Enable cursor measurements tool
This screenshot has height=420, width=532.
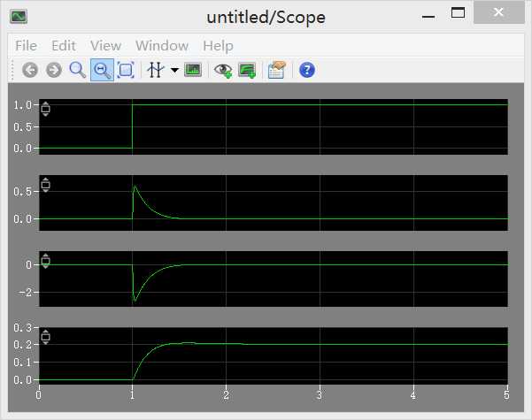click(156, 70)
